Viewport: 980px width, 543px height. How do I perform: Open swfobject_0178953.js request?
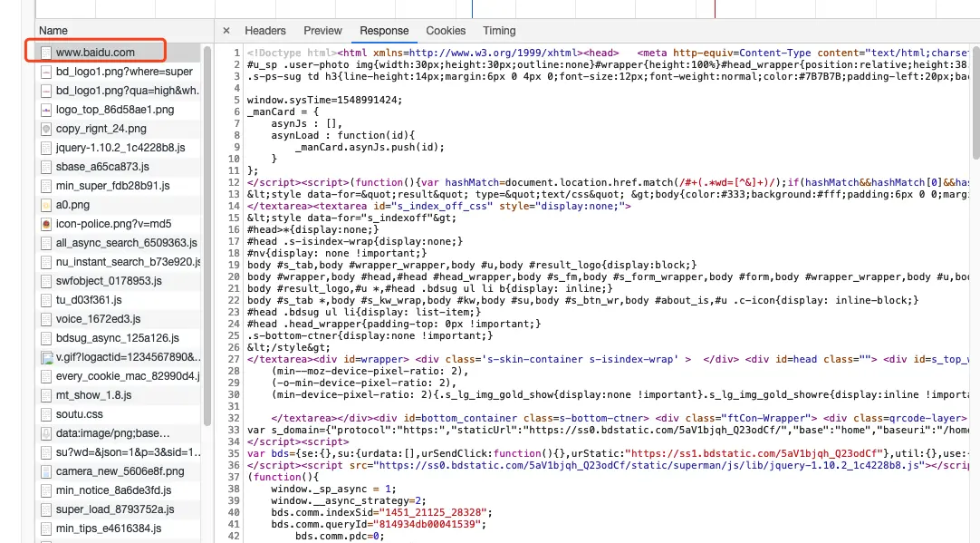tap(118, 281)
